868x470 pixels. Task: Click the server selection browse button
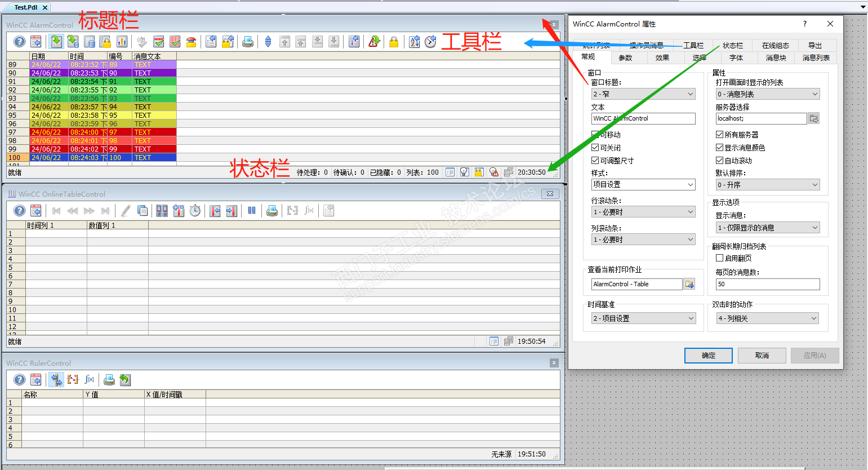click(814, 118)
